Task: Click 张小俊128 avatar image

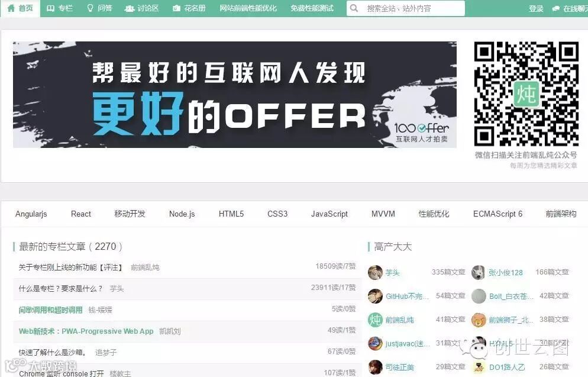Action: tap(479, 273)
